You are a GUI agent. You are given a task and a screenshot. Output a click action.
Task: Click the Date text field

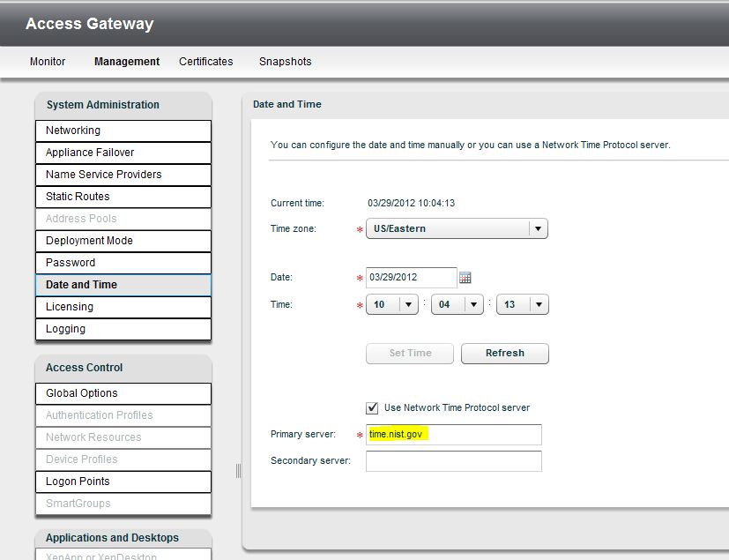(x=411, y=277)
